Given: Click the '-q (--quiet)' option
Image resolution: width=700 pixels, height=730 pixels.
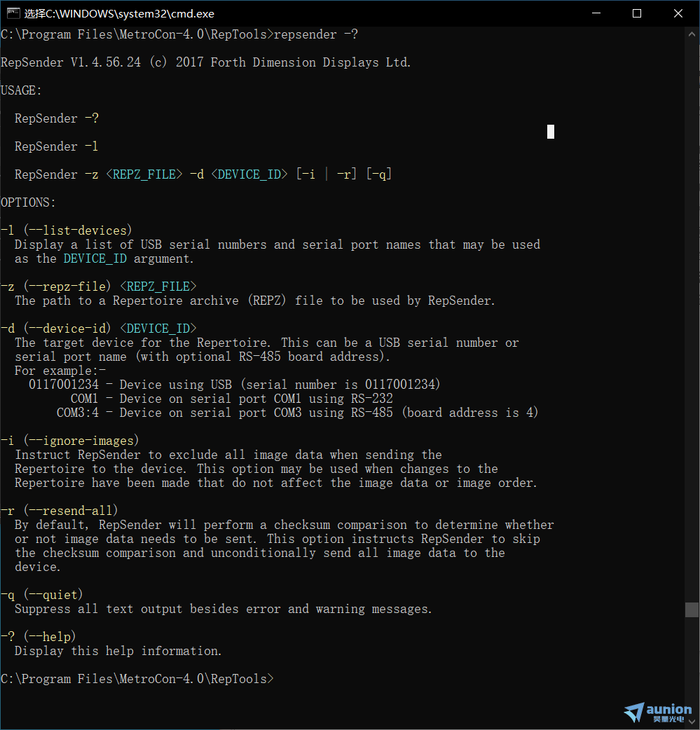Looking at the screenshot, I should 42,595.
